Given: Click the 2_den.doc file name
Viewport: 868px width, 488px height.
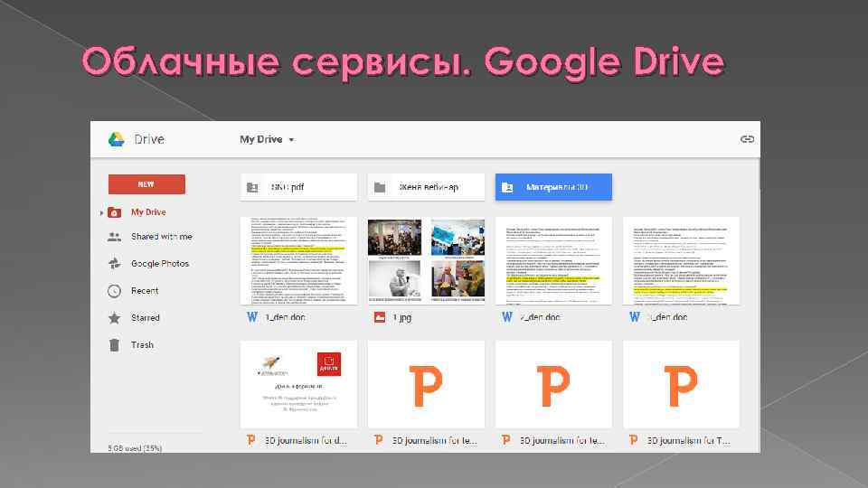Looking at the screenshot, I should [541, 317].
